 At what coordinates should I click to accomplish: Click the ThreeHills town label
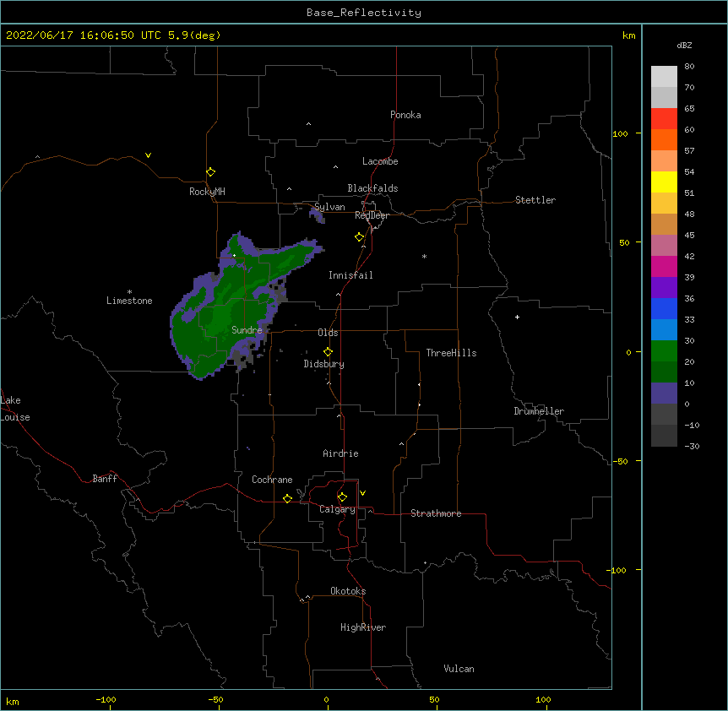pos(451,353)
